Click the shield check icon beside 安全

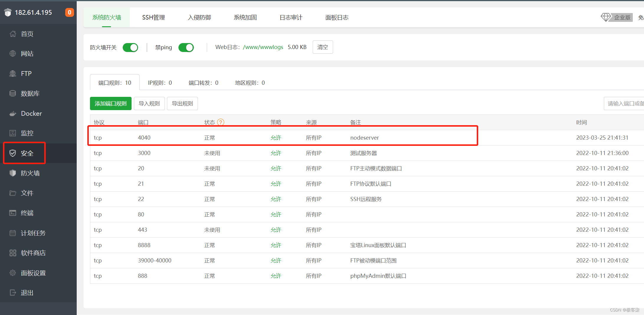[x=13, y=153]
